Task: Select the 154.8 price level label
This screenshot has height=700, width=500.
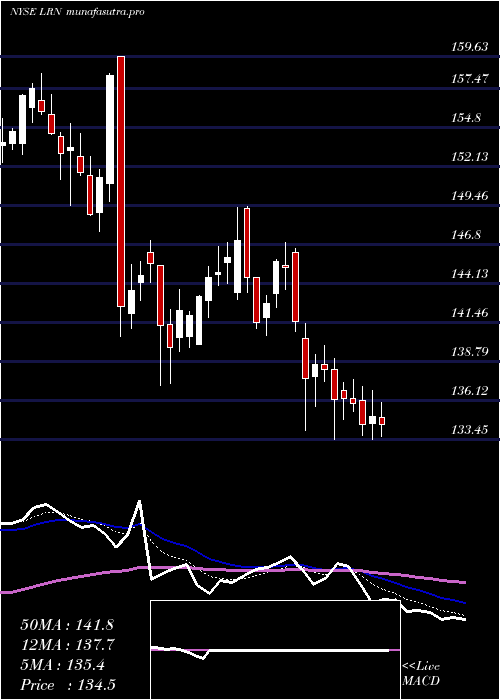Action: pyautogui.click(x=465, y=118)
